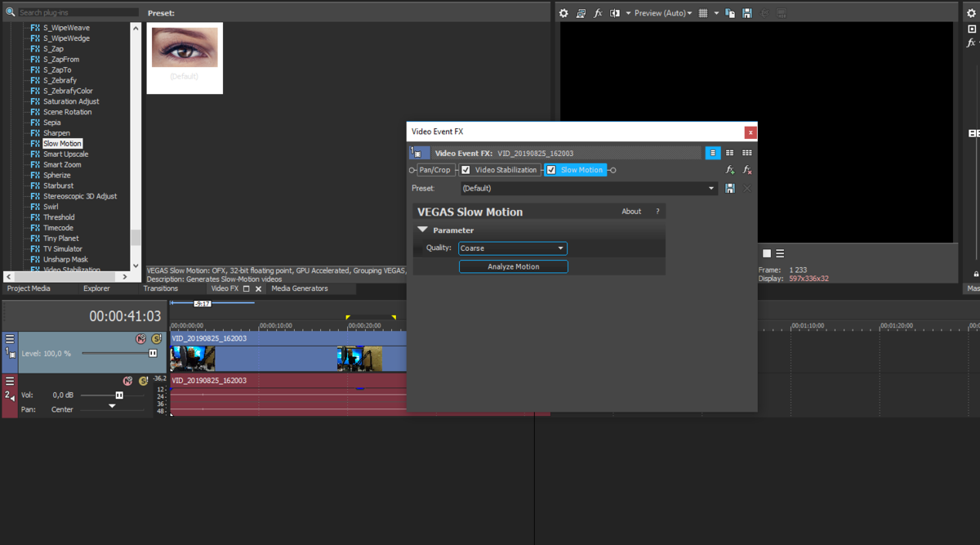The width and height of the screenshot is (980, 545).
Task: Uncheck the Slow Motion effect checkbox
Action: coord(551,170)
